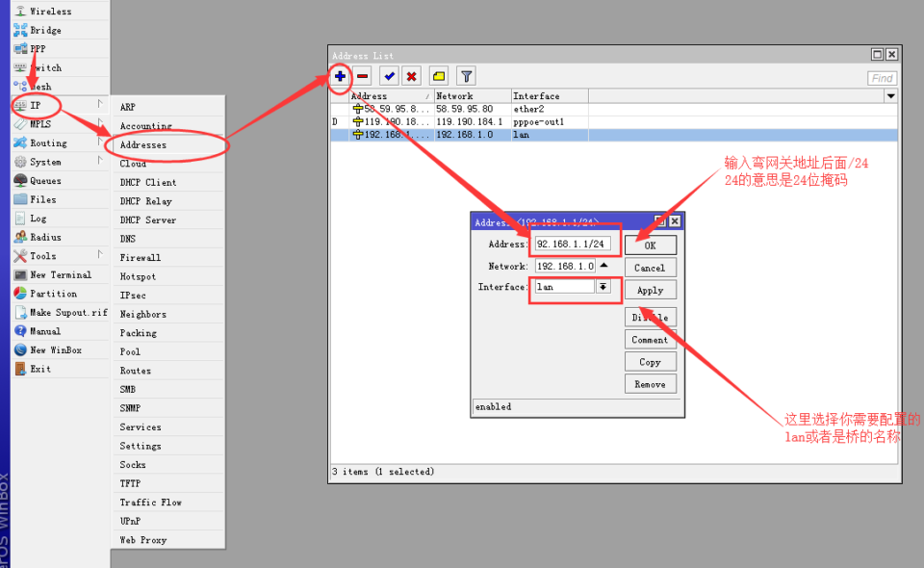Image resolution: width=924 pixels, height=568 pixels.
Task: Sort by Network column header
Action: tap(473, 96)
